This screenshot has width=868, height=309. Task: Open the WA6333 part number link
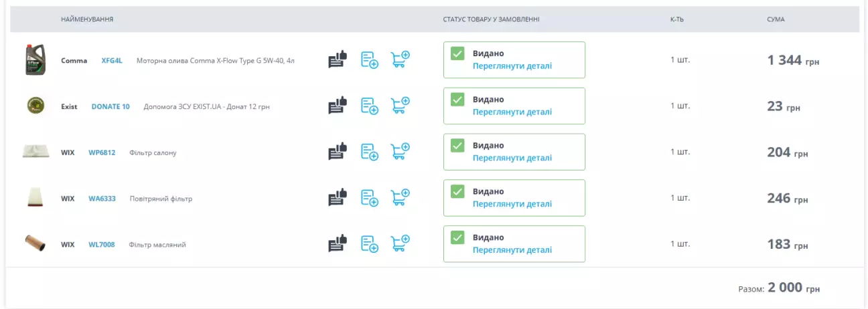(x=102, y=199)
